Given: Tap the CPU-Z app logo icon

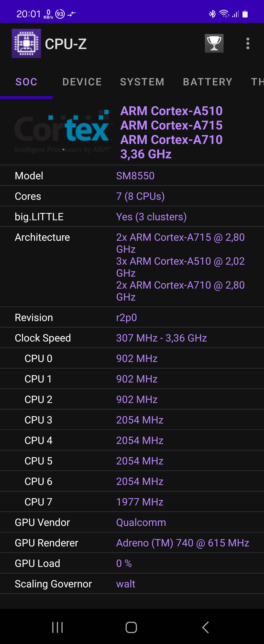Looking at the screenshot, I should coord(26,43).
